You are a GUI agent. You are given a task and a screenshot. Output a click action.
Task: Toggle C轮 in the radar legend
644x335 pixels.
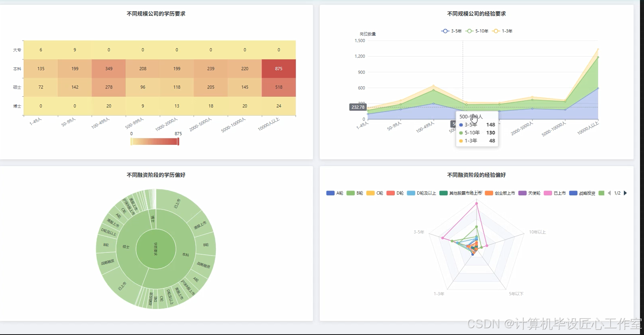coord(375,193)
